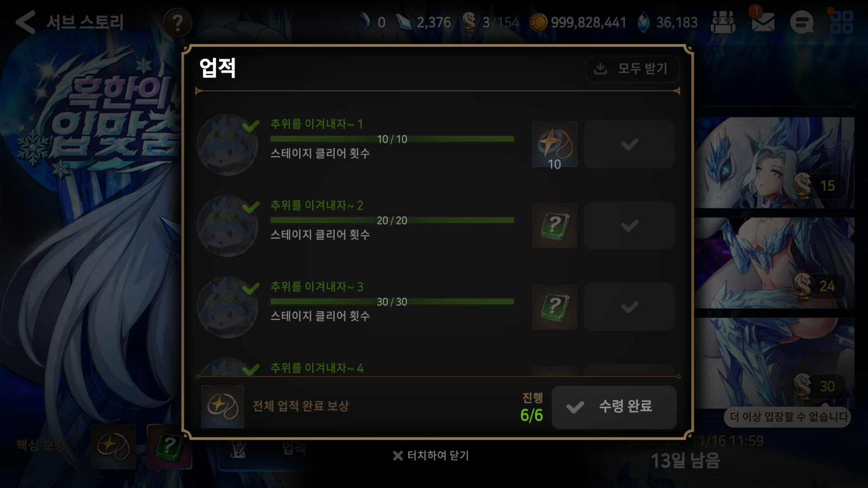Click the check button for 추위를 이겨내자~ 1
This screenshot has height=488, width=868.
point(629,144)
